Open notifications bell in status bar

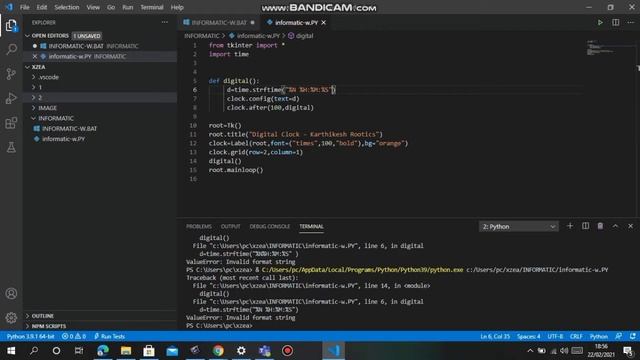(633, 336)
